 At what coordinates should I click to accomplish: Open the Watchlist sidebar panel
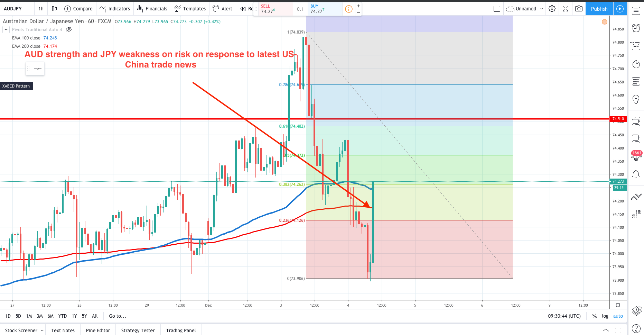pyautogui.click(x=636, y=11)
